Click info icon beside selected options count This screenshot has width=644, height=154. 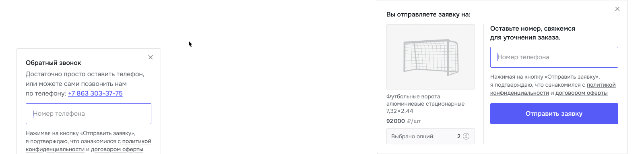[x=466, y=136]
